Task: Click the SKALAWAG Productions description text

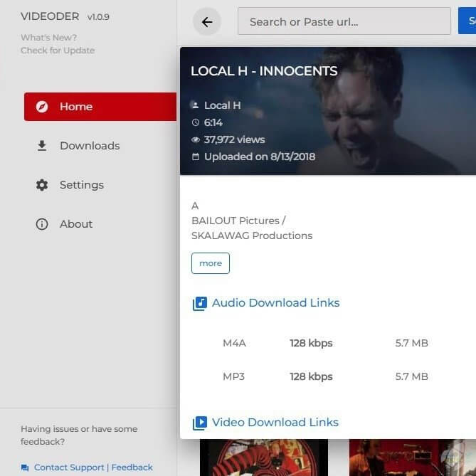Action: tap(252, 236)
